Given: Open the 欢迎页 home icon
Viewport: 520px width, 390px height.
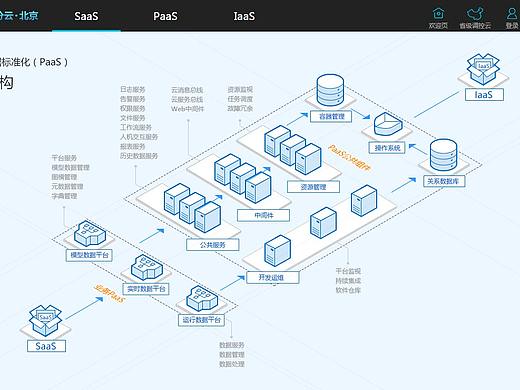Looking at the screenshot, I should tap(438, 14).
